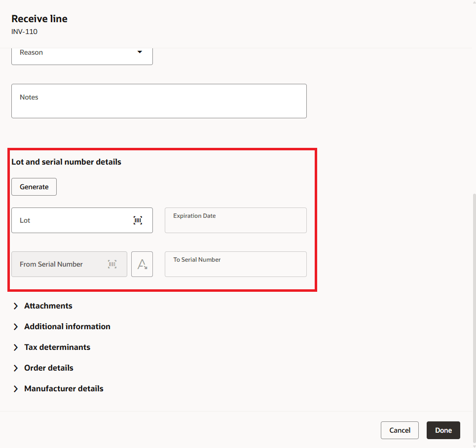
Task: Scan barcode for the Lot field
Action: tap(138, 220)
